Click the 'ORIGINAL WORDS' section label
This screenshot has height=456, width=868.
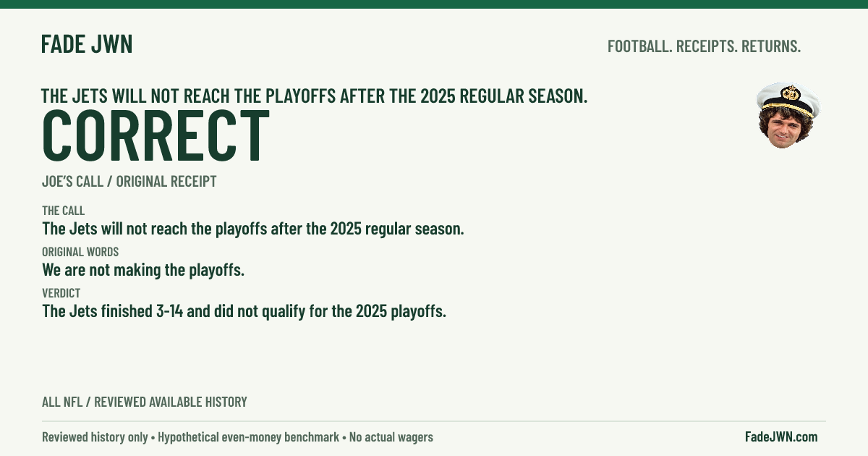coord(80,252)
